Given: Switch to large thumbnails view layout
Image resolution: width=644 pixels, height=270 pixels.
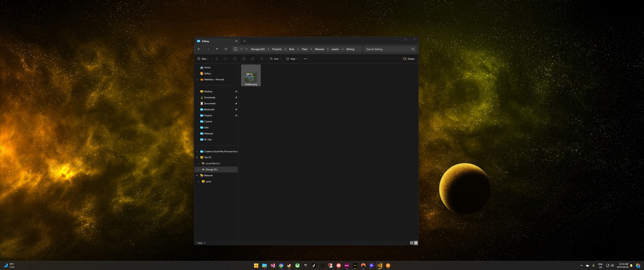Looking at the screenshot, I should tap(416, 243).
